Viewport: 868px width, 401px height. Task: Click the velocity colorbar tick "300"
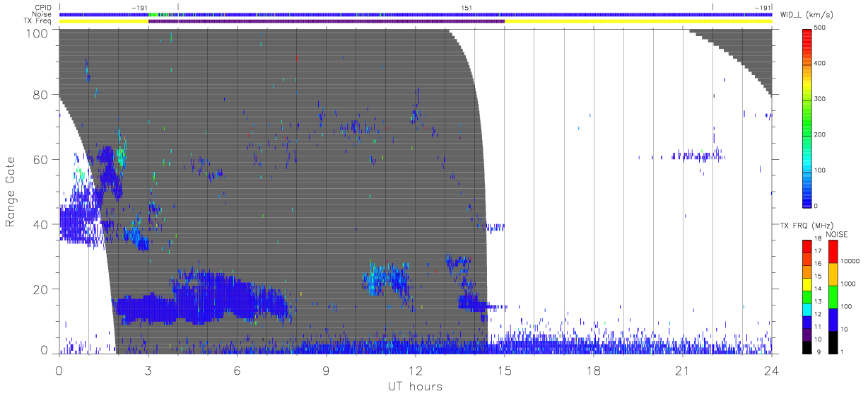820,99
